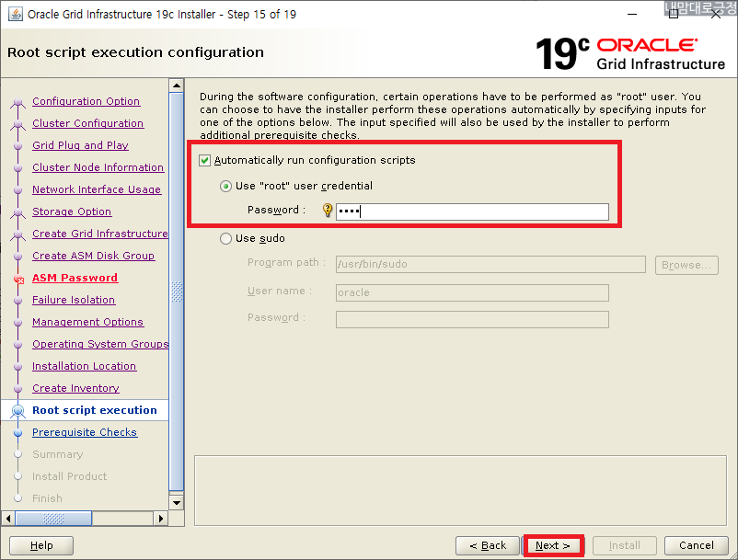The height and width of the screenshot is (560, 738).
Task: Click the password hint key icon
Action: [x=328, y=211]
